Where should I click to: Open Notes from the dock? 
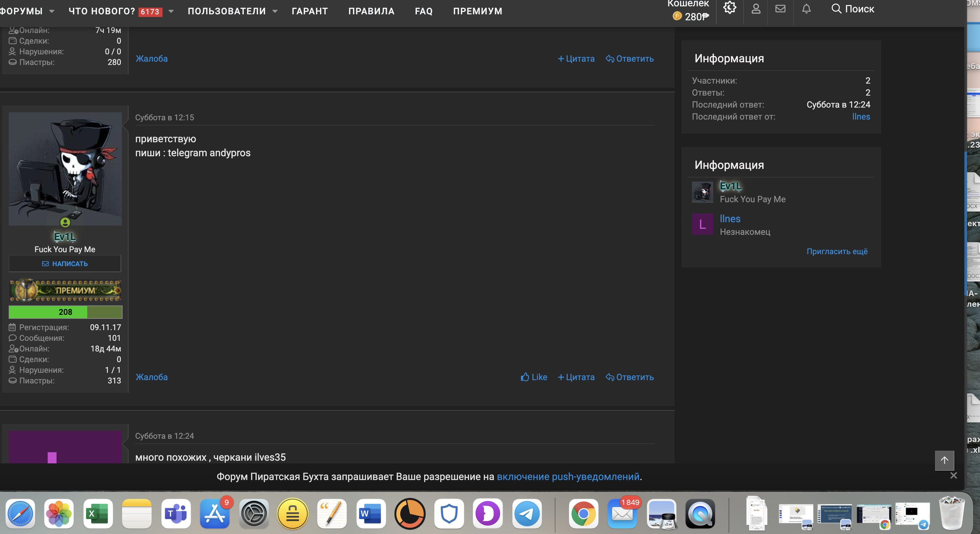[x=137, y=514]
